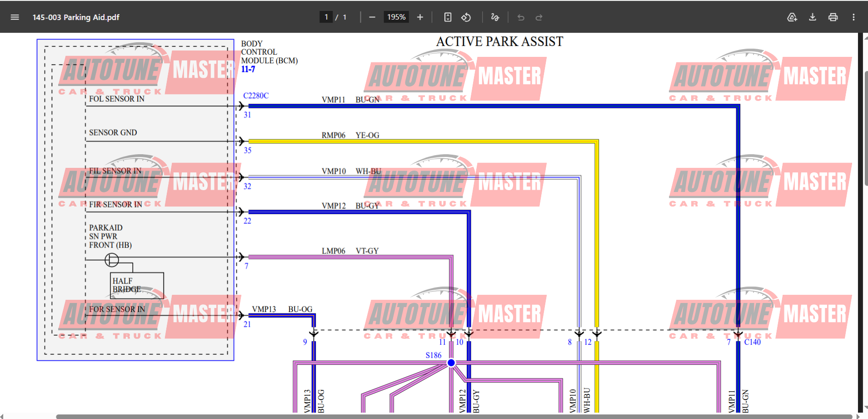The height and width of the screenshot is (419, 868).
Task: Click the 195% zoom level field
Action: coord(396,17)
